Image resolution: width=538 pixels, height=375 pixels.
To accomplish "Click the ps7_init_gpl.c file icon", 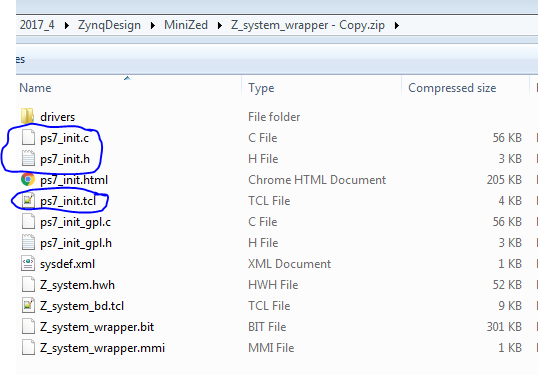I will (x=28, y=222).
